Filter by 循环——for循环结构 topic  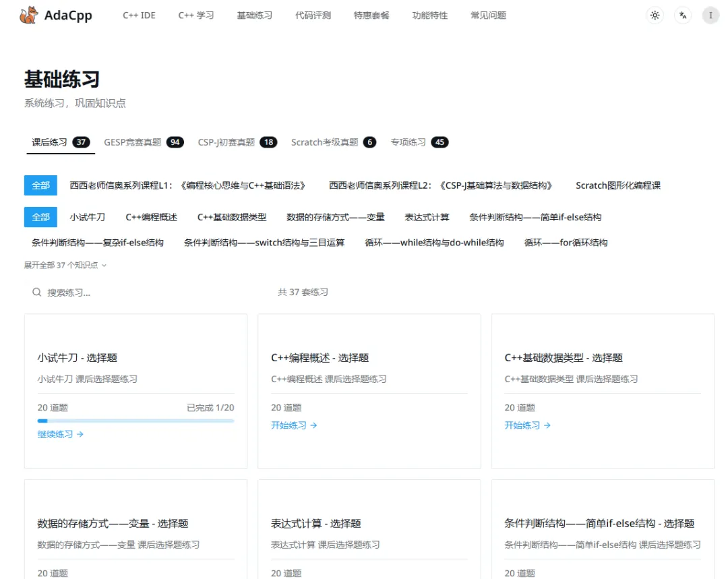point(566,243)
